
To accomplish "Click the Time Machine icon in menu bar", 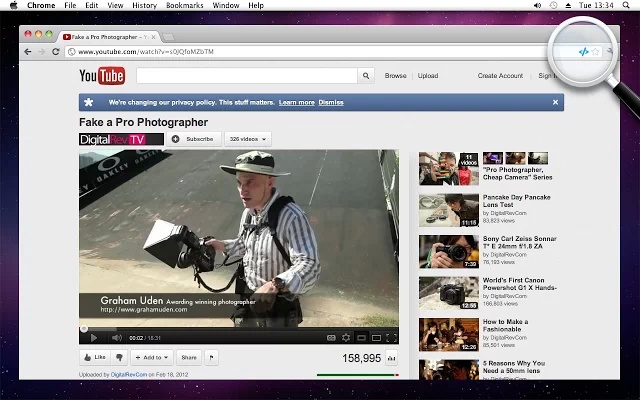I will coord(553,5).
